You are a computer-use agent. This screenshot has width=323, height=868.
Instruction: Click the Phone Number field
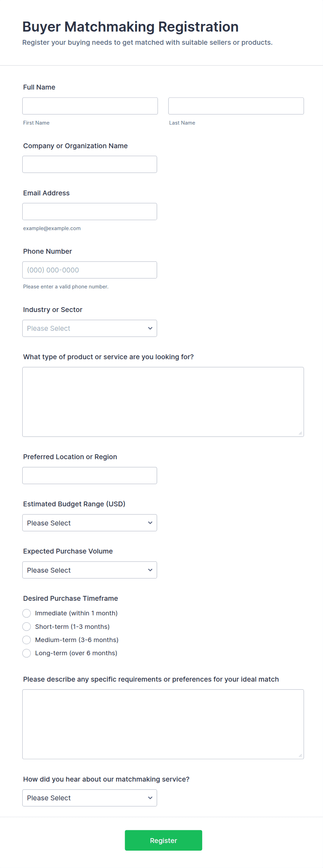click(x=90, y=270)
